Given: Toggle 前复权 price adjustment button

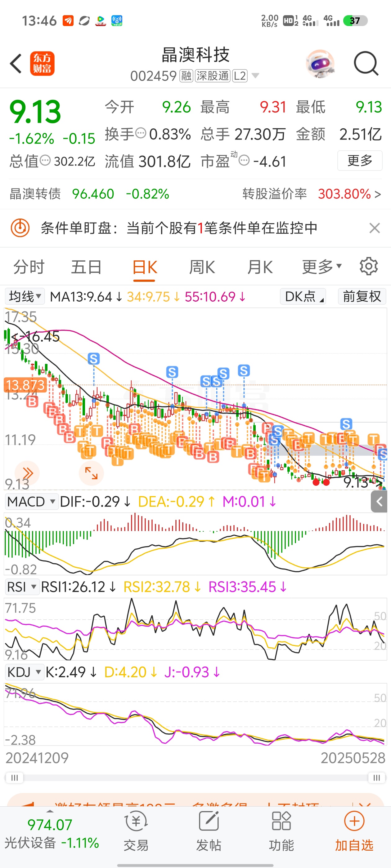Looking at the screenshot, I should 362,297.
